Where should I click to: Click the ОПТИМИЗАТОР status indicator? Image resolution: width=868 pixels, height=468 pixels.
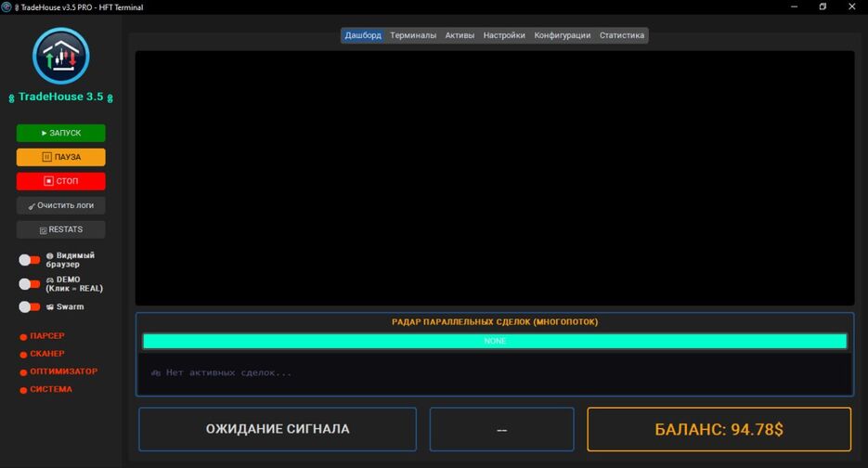click(x=58, y=371)
